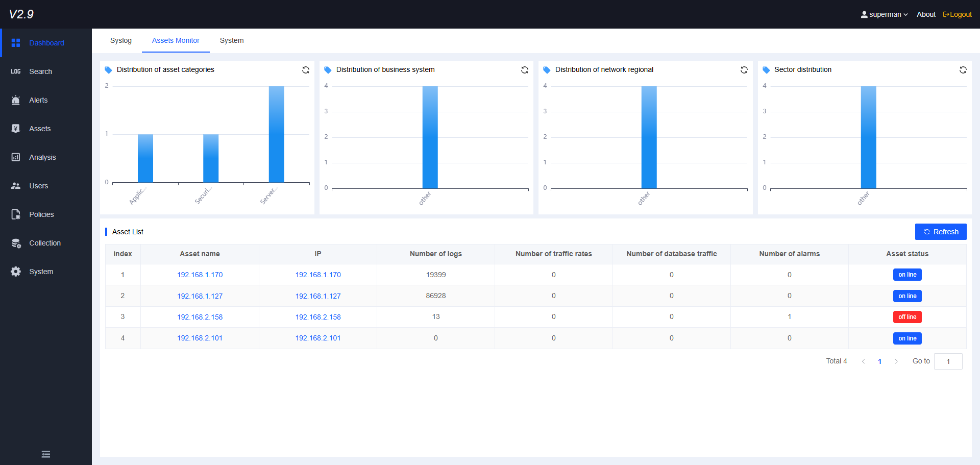This screenshot has width=980, height=465.
Task: Click the Applic... bar in categories chart
Action: click(x=145, y=158)
